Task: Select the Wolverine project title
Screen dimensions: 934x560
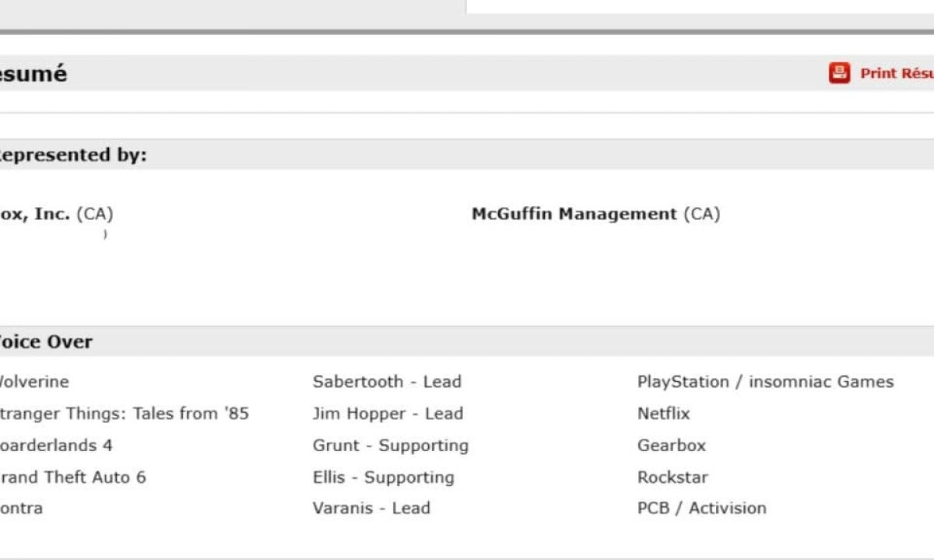Action: point(34,382)
